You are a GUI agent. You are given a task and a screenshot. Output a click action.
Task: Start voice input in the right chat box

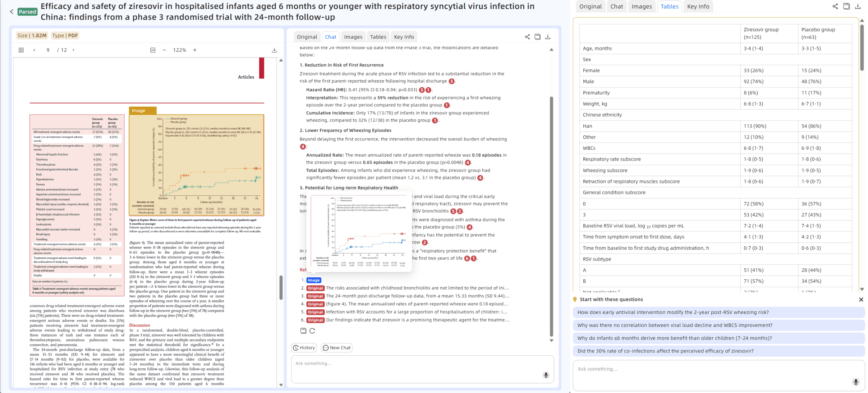tap(856, 382)
